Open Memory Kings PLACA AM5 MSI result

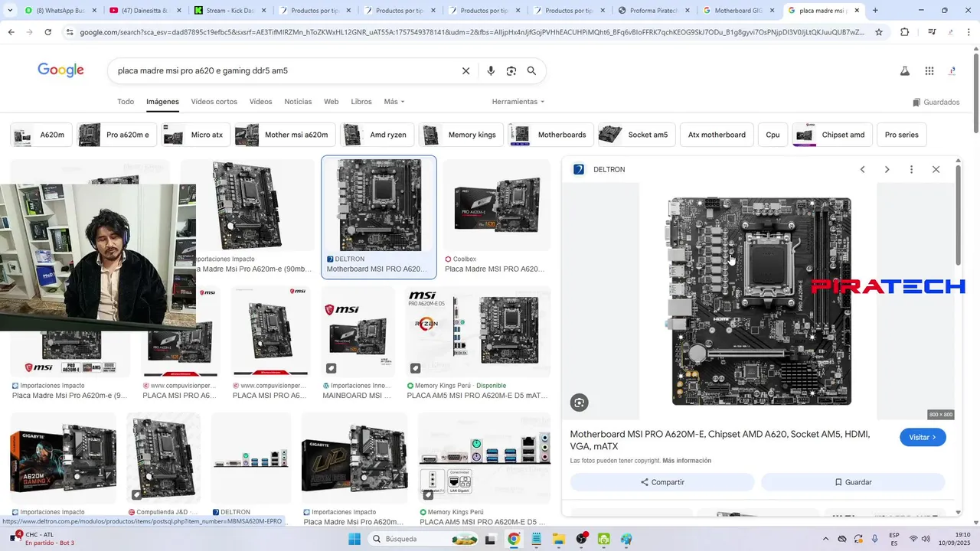(x=478, y=331)
